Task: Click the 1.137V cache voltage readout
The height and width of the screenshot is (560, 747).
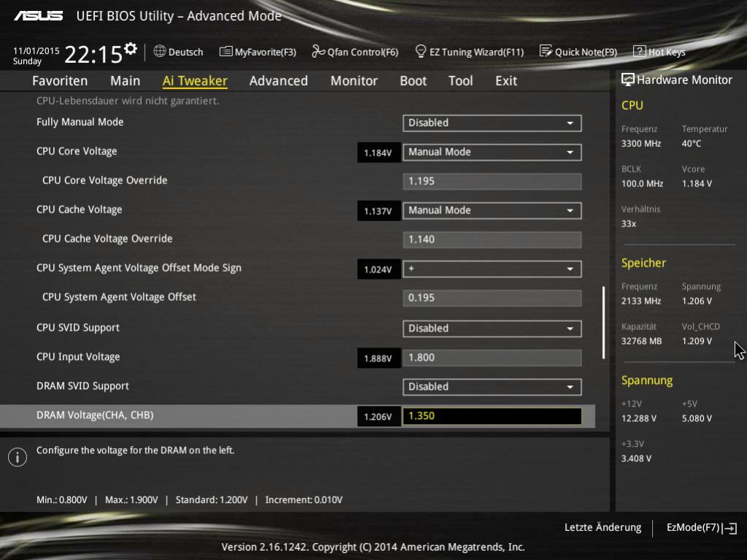Action: pyautogui.click(x=378, y=211)
